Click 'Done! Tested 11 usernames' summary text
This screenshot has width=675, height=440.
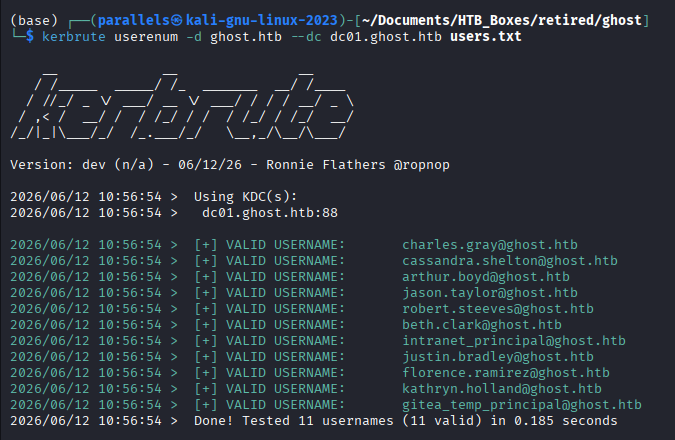point(294,421)
